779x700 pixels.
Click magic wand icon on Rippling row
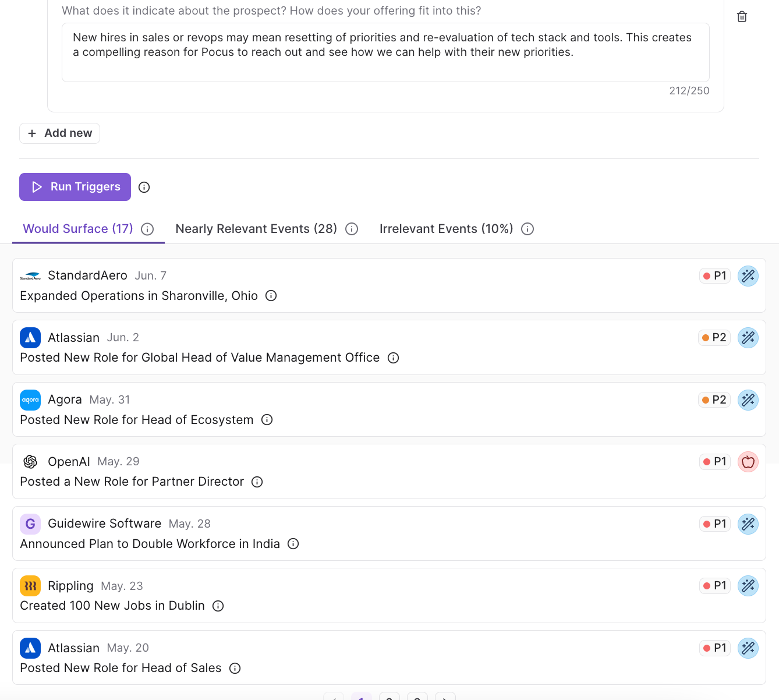(x=748, y=586)
